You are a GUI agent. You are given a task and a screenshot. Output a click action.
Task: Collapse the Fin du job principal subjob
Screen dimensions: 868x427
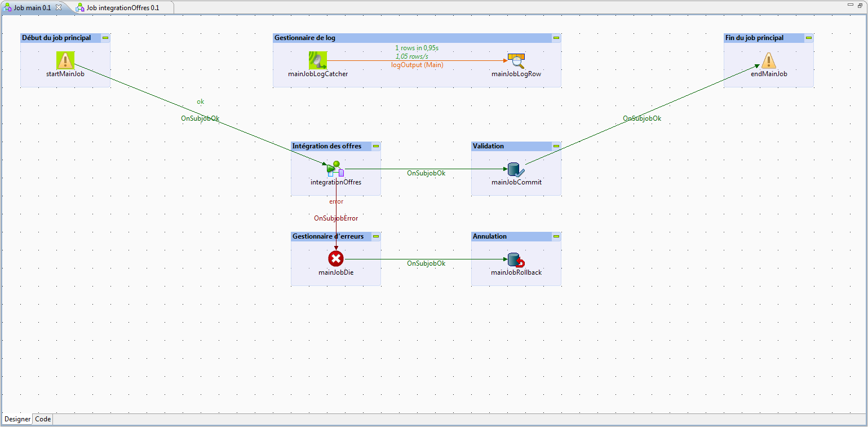809,38
